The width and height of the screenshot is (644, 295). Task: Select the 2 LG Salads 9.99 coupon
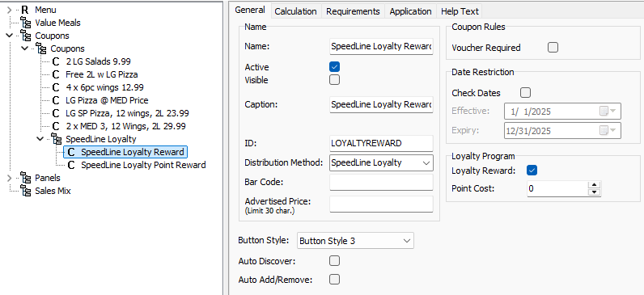point(98,62)
